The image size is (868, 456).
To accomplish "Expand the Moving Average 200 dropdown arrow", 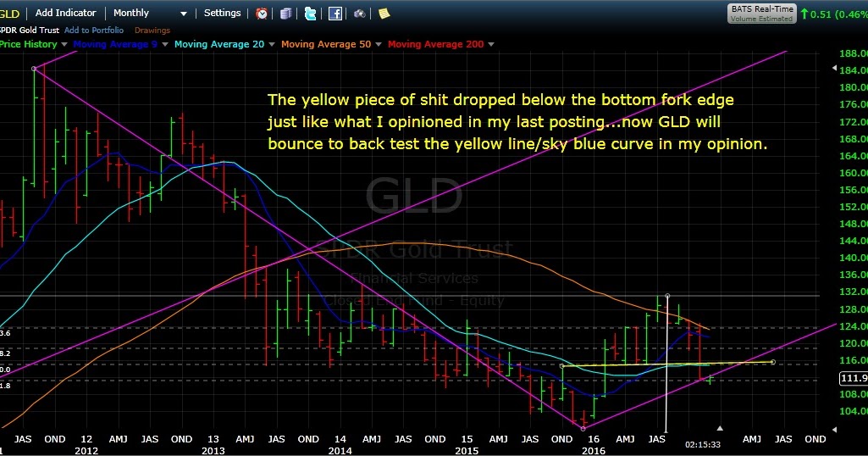I will (491, 44).
